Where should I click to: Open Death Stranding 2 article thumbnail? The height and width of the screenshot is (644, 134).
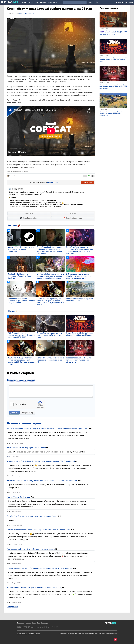(x=50, y=237)
